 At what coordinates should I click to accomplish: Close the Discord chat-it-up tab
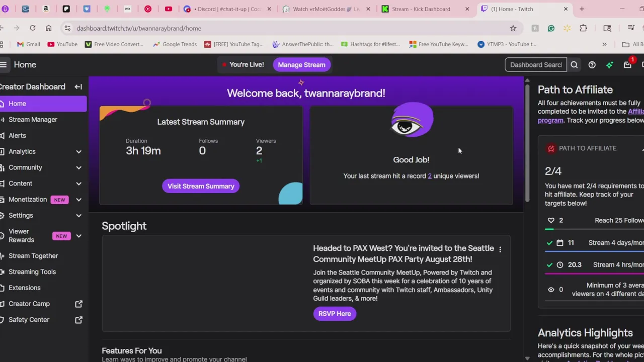[x=269, y=9]
